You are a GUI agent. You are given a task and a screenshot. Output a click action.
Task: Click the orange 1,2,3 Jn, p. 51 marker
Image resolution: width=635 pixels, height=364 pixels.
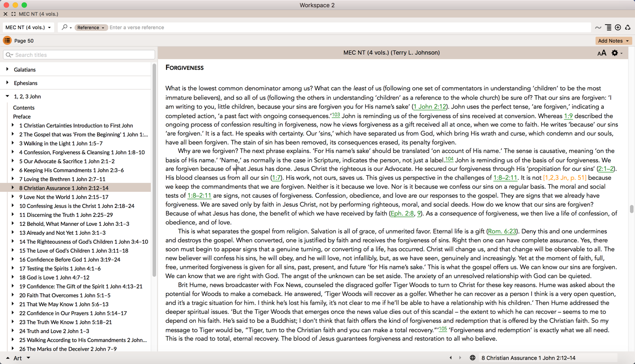(565, 178)
